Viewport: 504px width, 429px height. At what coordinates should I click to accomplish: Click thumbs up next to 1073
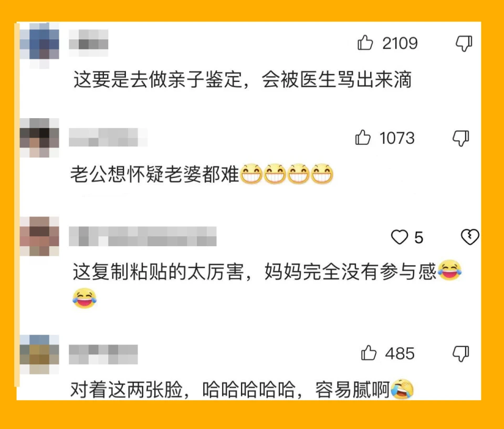(x=363, y=138)
